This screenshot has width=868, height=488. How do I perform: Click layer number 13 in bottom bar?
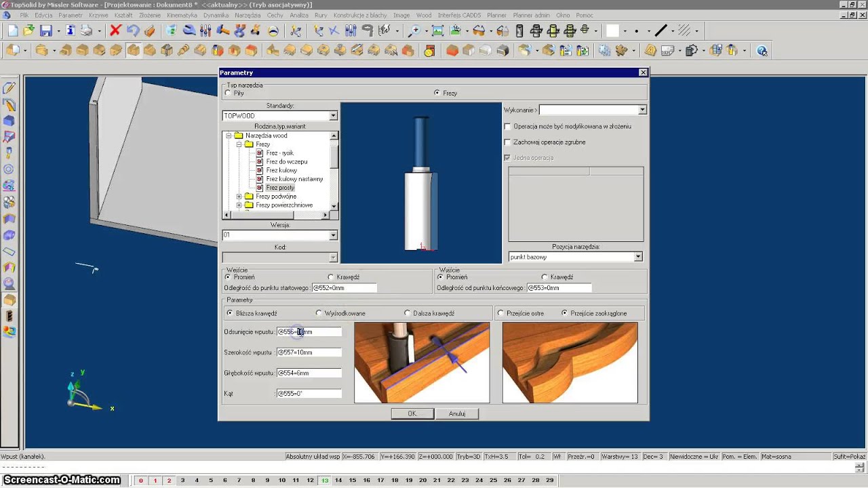coord(325,481)
